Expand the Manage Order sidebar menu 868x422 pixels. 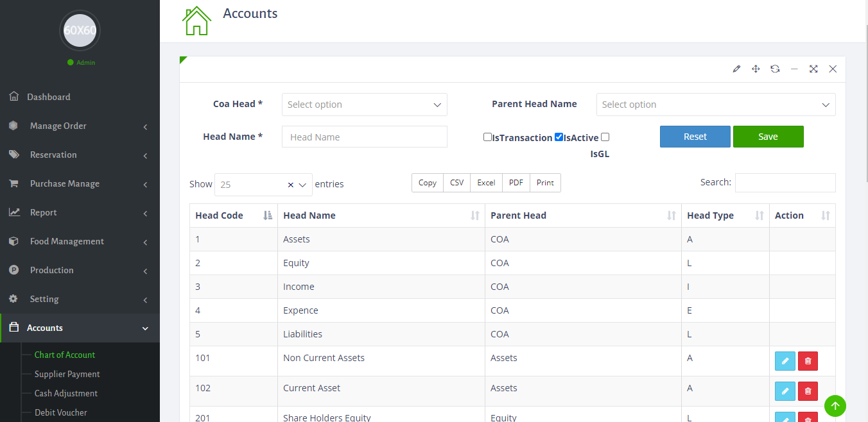80,126
